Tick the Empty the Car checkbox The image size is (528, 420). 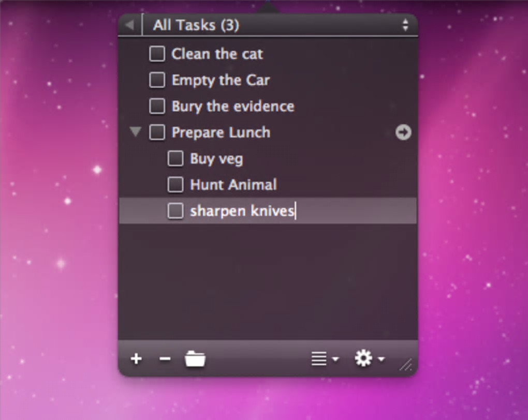(157, 80)
